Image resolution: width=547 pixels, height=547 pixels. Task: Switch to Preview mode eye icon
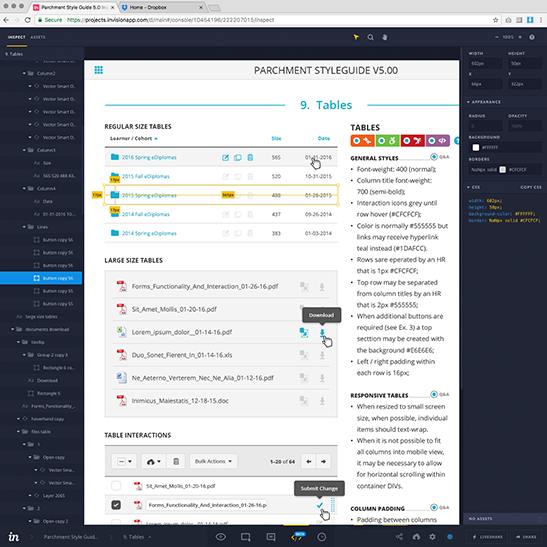click(x=220, y=537)
